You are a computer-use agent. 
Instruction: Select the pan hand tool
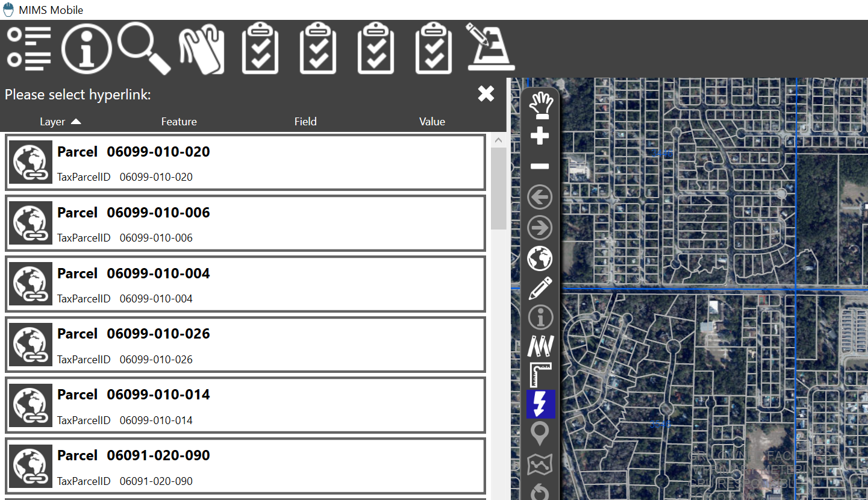click(x=540, y=104)
